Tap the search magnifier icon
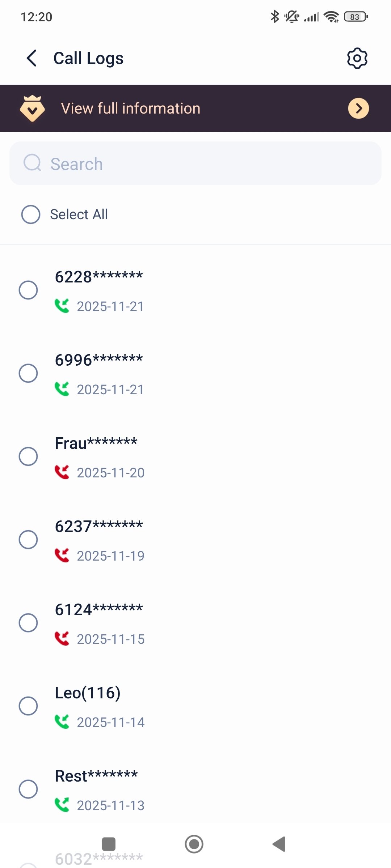This screenshot has width=391, height=868. click(32, 163)
